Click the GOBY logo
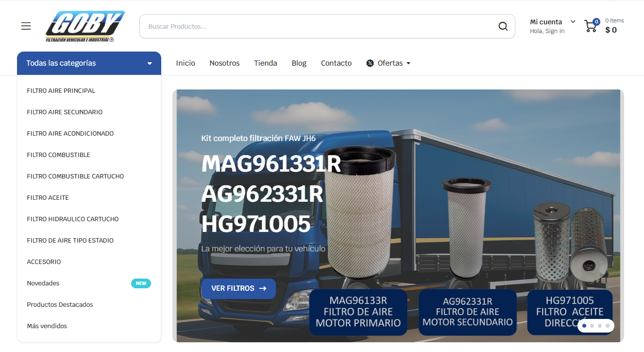 (x=85, y=26)
